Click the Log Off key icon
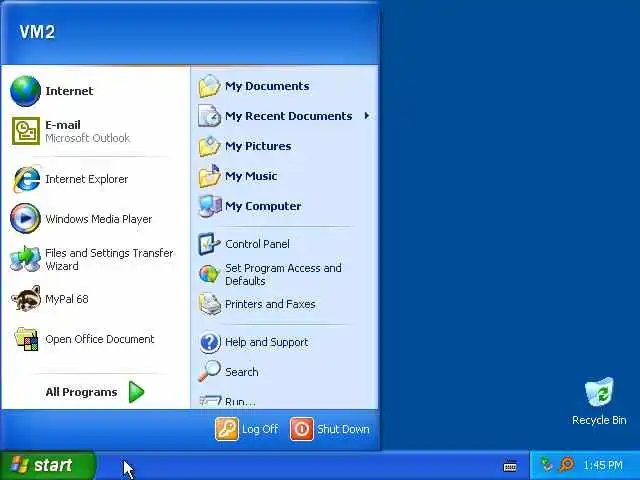Image resolution: width=640 pixels, height=480 pixels. coord(227,429)
